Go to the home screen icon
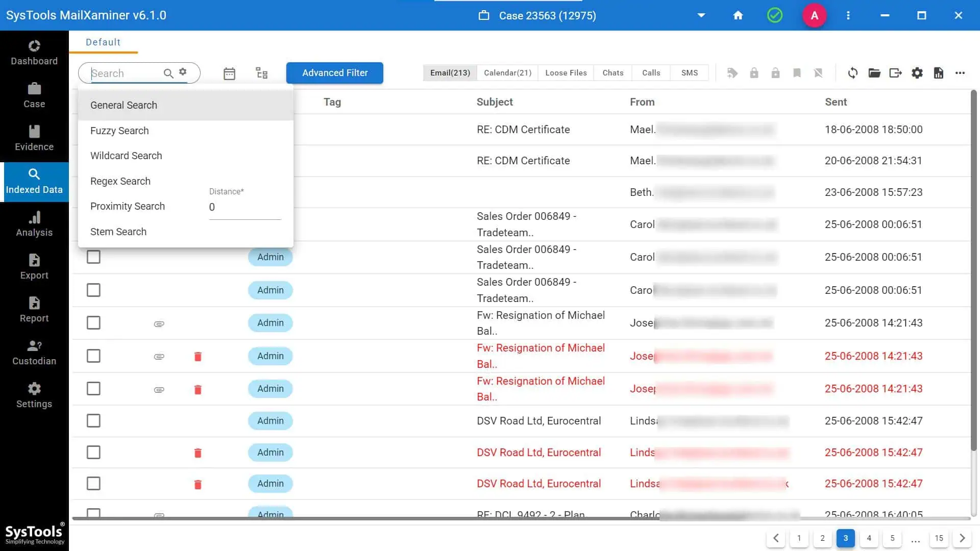 coord(738,15)
